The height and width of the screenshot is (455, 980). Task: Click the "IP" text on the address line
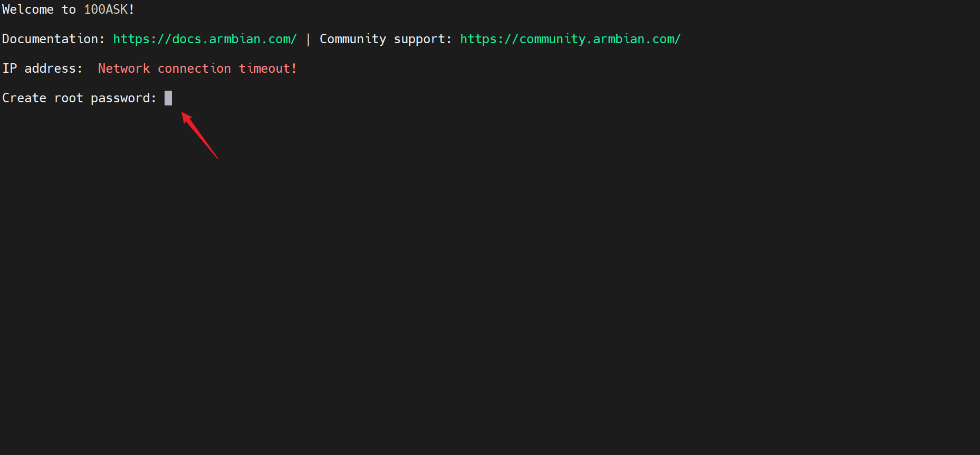9,69
